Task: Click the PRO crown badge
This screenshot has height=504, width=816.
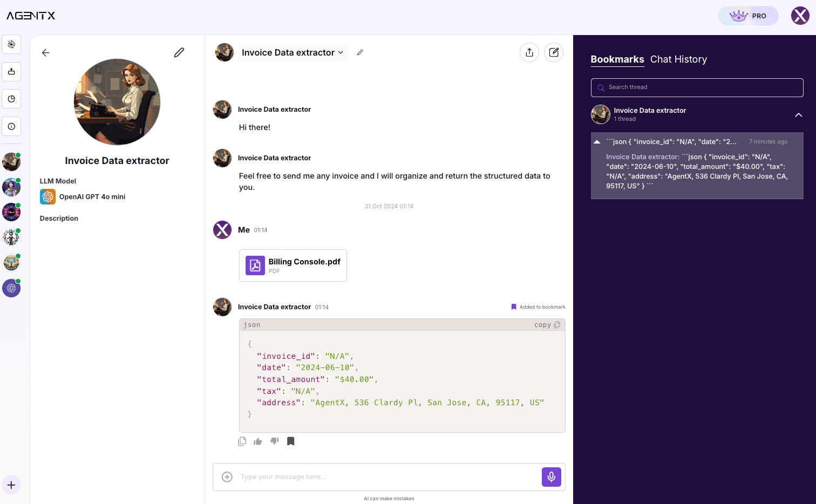Action: click(748, 16)
